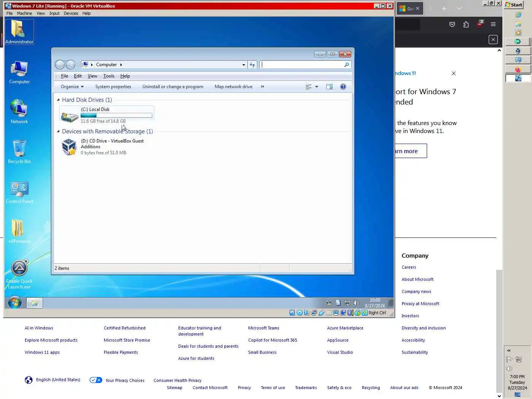Open the Control Panel desktop icon
532x399 pixels.
pos(19,192)
